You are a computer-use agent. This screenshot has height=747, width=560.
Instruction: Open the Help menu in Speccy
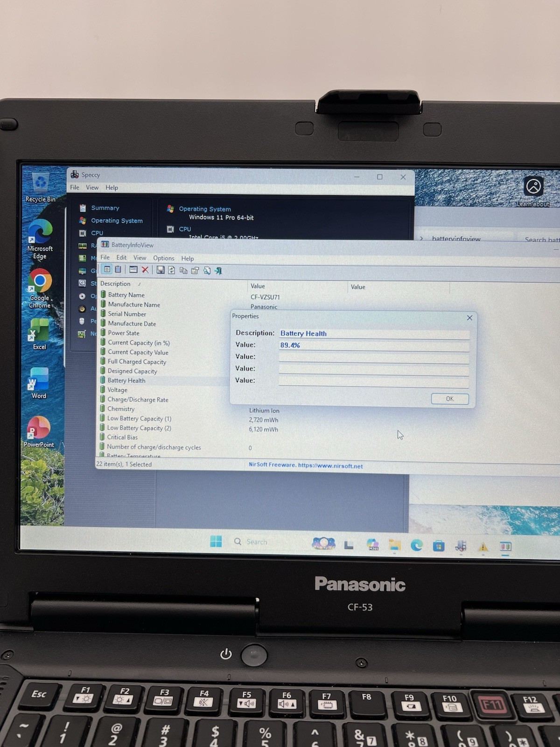coord(112,188)
